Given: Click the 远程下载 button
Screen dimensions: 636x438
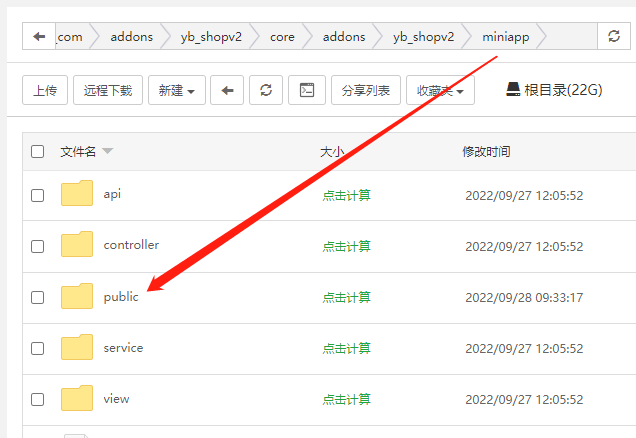Looking at the screenshot, I should pos(108,90).
